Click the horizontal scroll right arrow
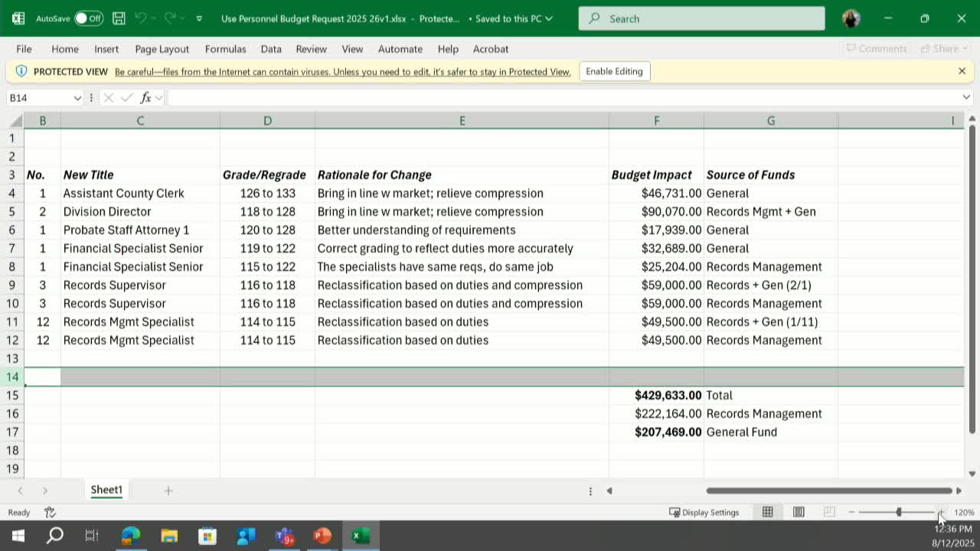The width and height of the screenshot is (980, 551). click(x=959, y=491)
